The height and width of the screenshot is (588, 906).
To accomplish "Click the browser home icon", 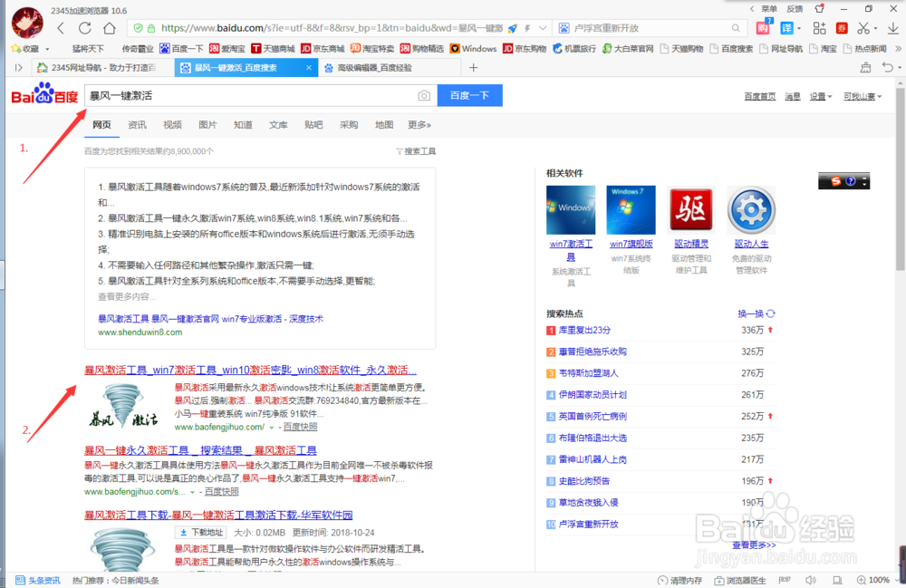I will (x=109, y=29).
